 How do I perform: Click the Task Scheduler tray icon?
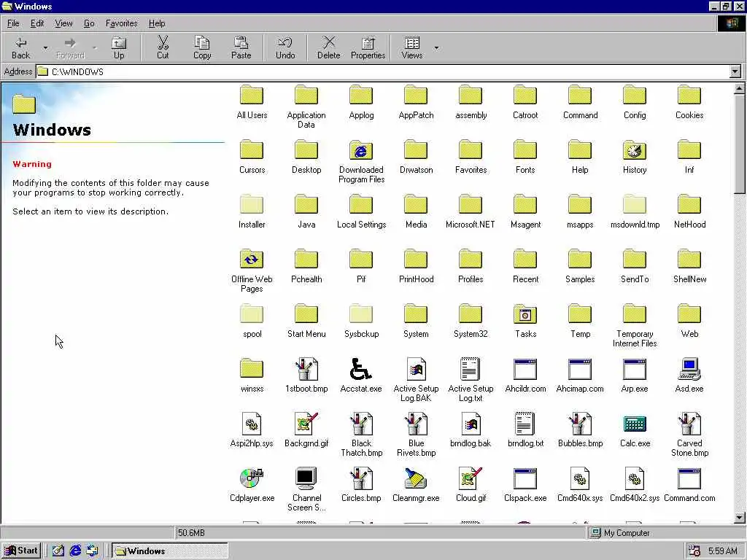coord(694,551)
